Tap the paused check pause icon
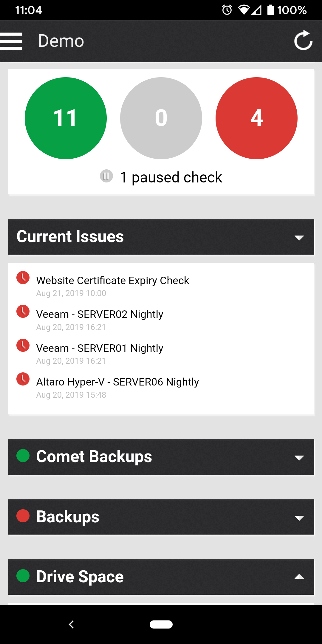Image resolution: width=322 pixels, height=644 pixels. (106, 176)
